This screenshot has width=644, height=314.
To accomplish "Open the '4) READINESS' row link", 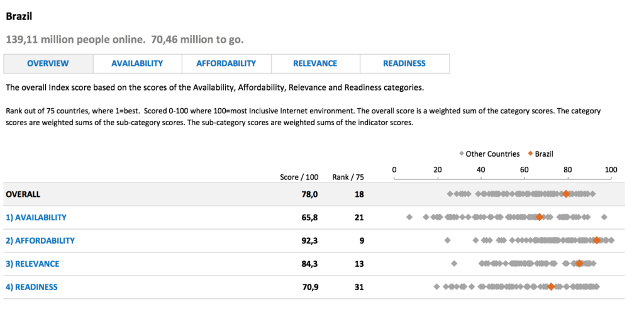I will click(x=31, y=288).
